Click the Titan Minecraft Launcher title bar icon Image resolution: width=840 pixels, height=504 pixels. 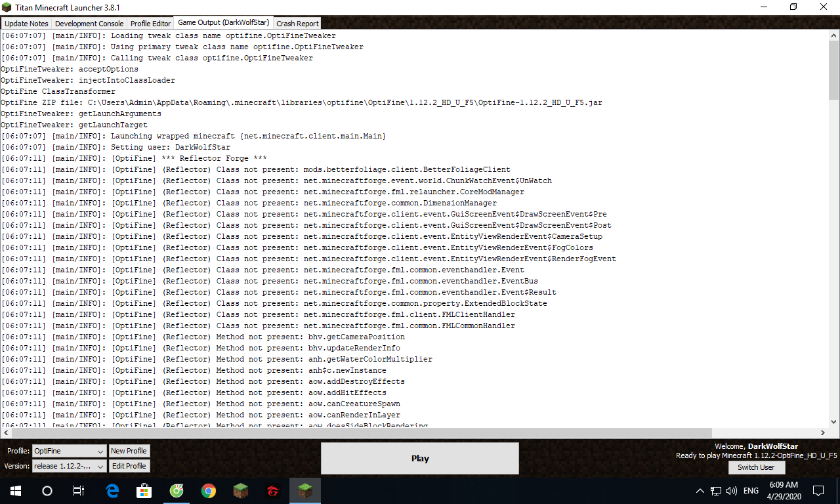7,7
